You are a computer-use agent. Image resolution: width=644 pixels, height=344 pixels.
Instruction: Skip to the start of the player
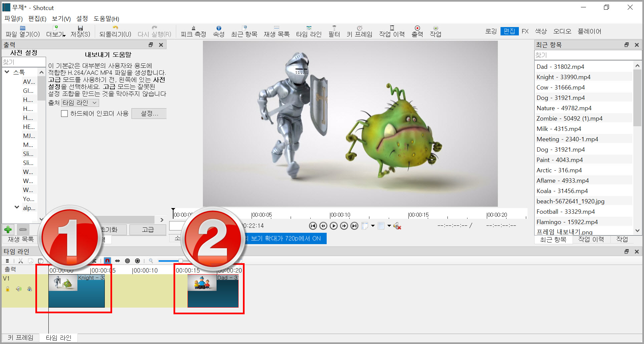pos(313,226)
